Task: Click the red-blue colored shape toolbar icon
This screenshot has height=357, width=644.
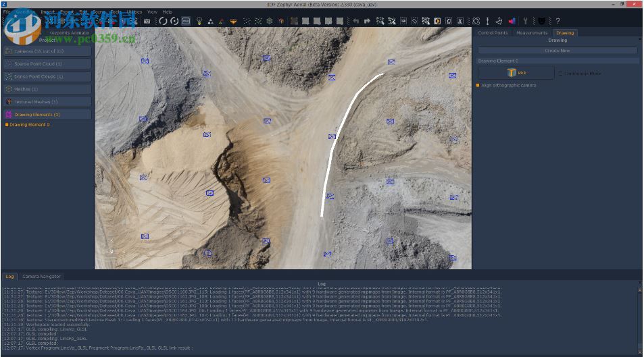Action: point(512,21)
